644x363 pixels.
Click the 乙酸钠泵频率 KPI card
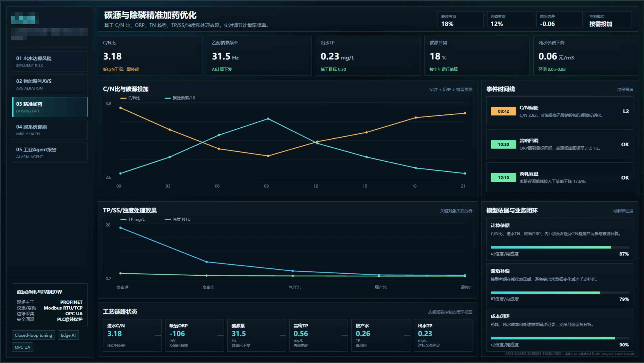(x=259, y=56)
